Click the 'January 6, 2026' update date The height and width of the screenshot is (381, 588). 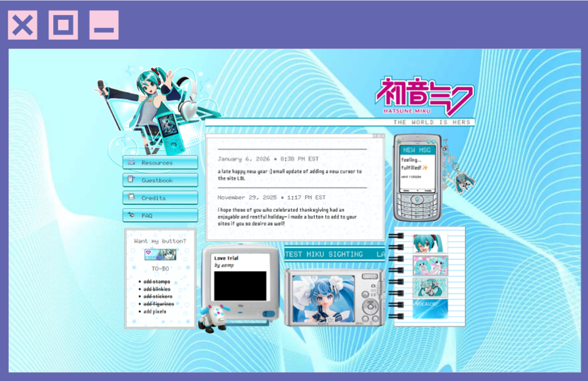click(243, 159)
